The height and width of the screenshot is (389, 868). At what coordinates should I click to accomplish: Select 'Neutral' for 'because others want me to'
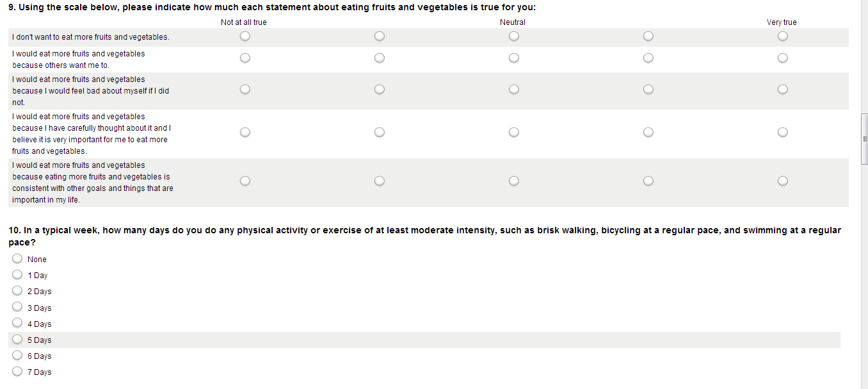(x=513, y=58)
